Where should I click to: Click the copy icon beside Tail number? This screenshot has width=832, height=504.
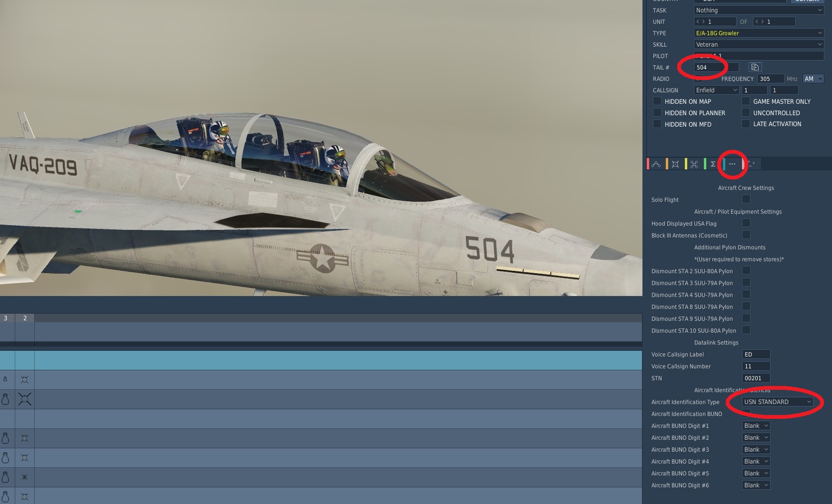pos(755,67)
